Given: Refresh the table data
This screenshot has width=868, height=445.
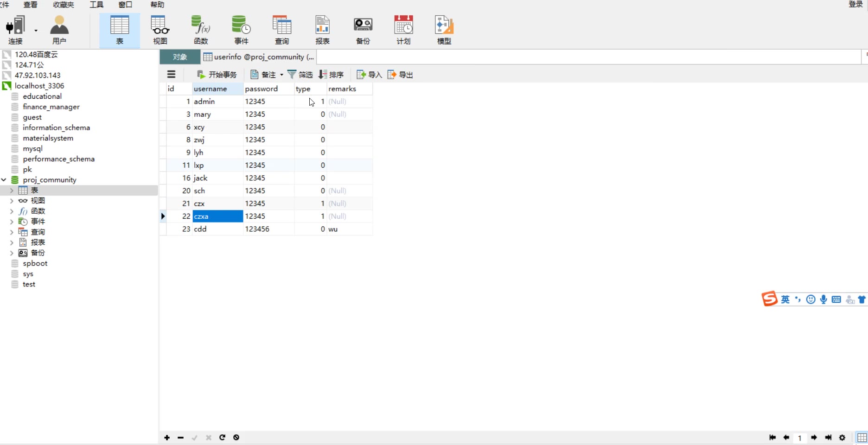Looking at the screenshot, I should (222, 438).
